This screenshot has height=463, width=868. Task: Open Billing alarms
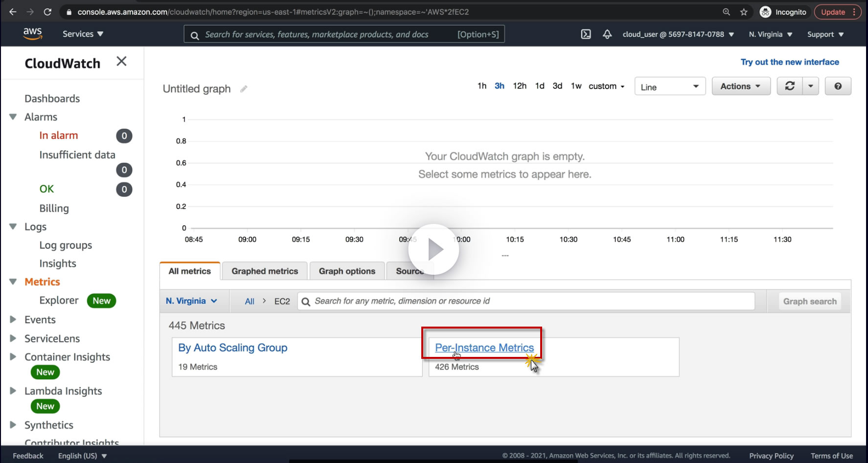54,209
